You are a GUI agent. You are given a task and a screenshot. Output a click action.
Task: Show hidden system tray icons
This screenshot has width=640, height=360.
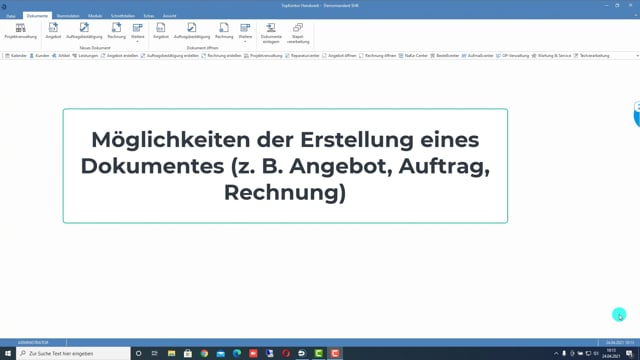[556, 353]
